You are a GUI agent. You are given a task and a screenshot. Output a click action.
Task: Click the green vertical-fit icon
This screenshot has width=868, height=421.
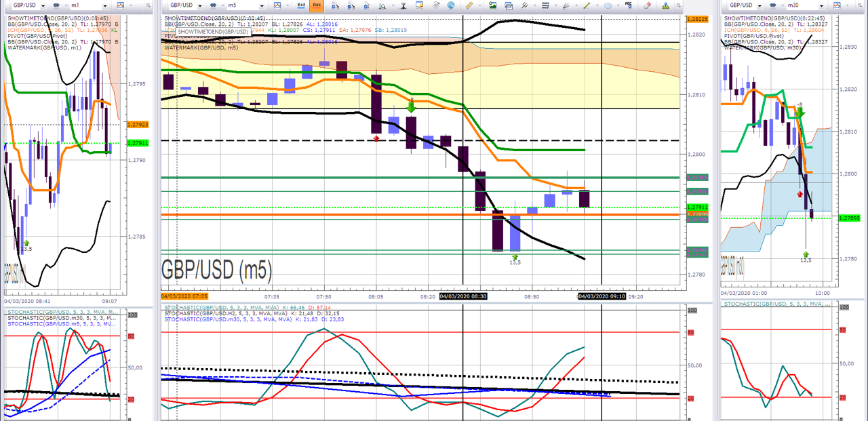(x=403, y=5)
